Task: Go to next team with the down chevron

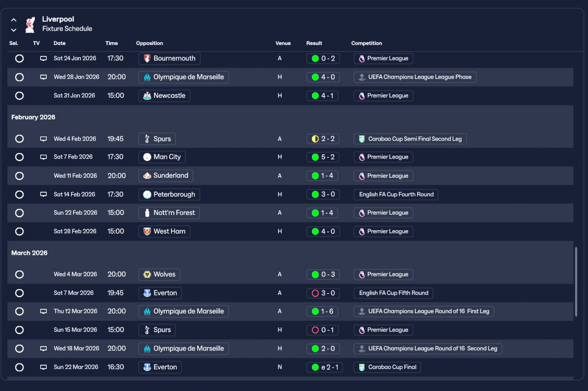Action: click(14, 30)
